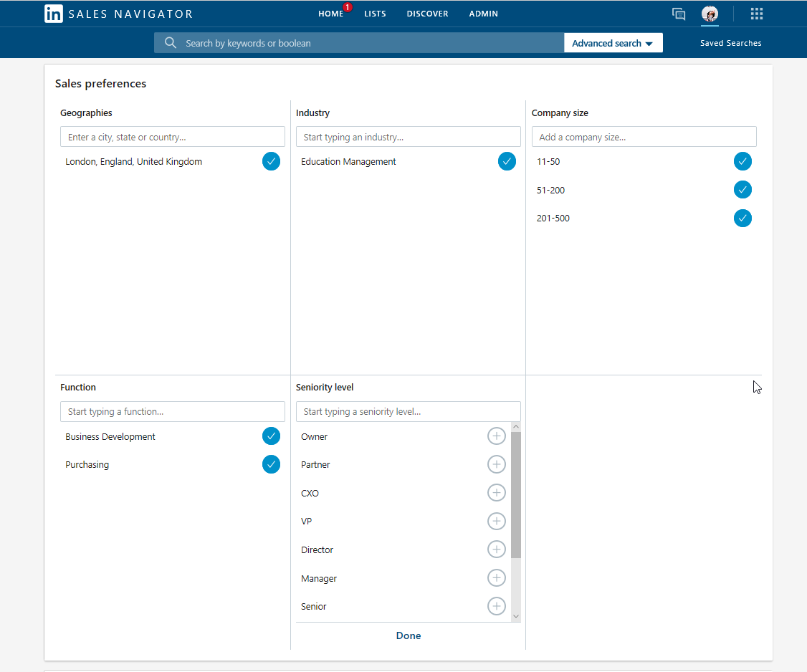
Task: Add Owner seniority level
Action: (497, 436)
